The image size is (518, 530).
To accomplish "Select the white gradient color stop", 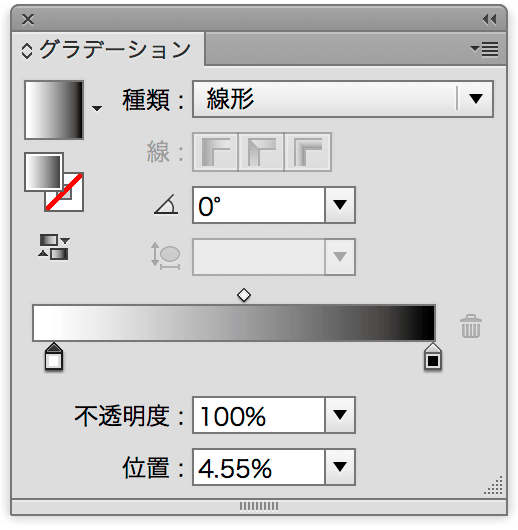I will pos(54,357).
